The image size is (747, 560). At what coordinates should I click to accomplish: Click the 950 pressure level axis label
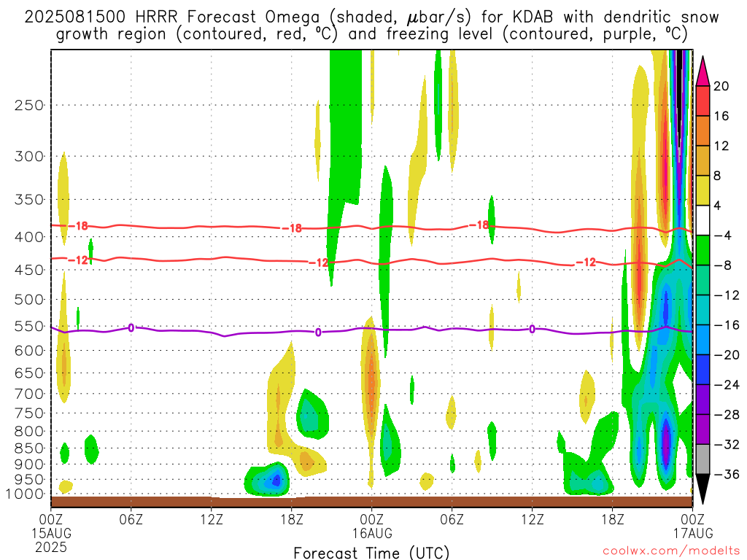tap(29, 480)
